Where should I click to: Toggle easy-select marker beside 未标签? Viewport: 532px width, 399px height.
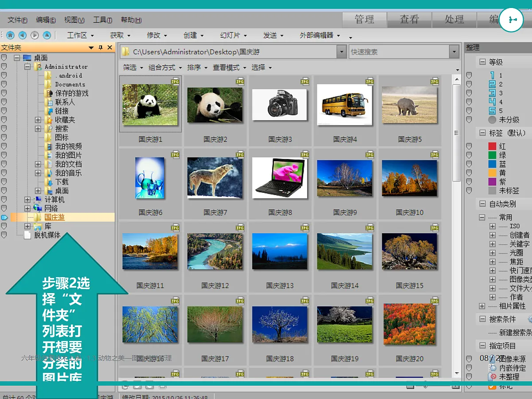tap(469, 191)
